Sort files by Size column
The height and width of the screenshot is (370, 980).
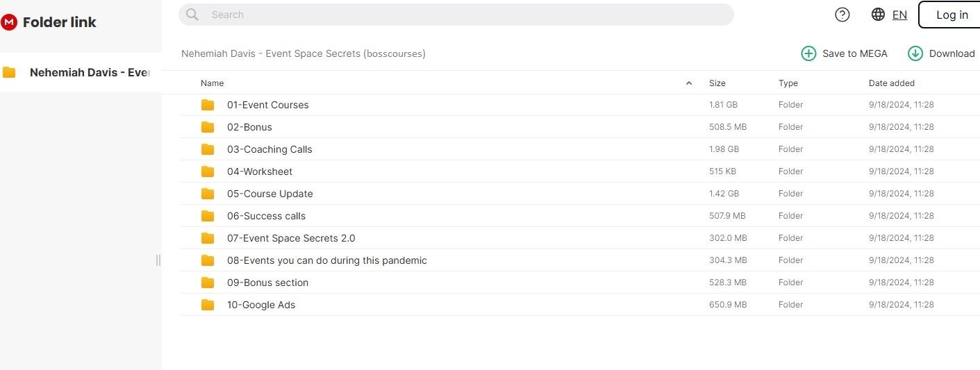tap(717, 83)
